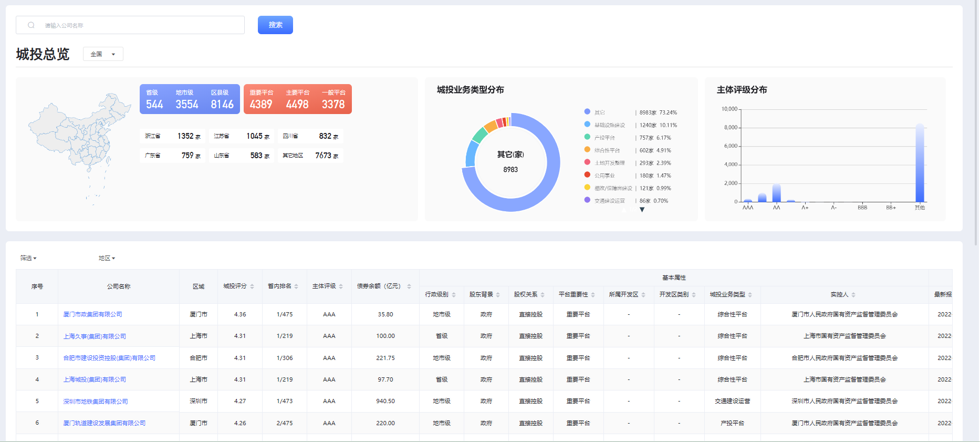Click the 山东省 583家 stat card
Screen dimensions: 980x442
coord(242,156)
